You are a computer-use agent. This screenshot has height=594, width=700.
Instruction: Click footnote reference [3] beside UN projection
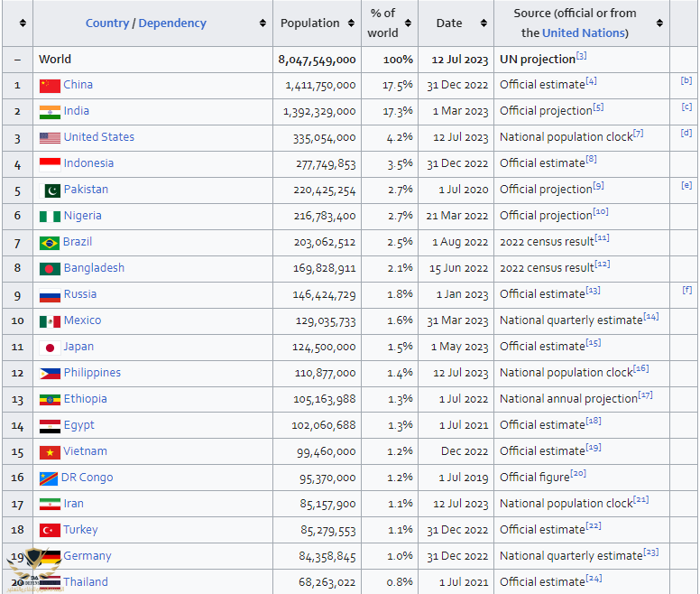(582, 56)
